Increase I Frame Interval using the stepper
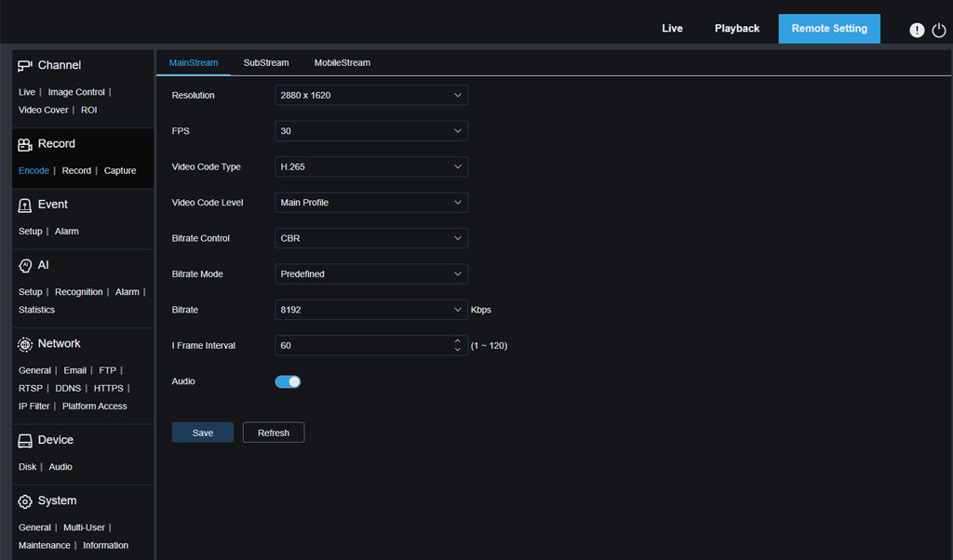Viewport: 953px width, 560px height. coord(457,341)
